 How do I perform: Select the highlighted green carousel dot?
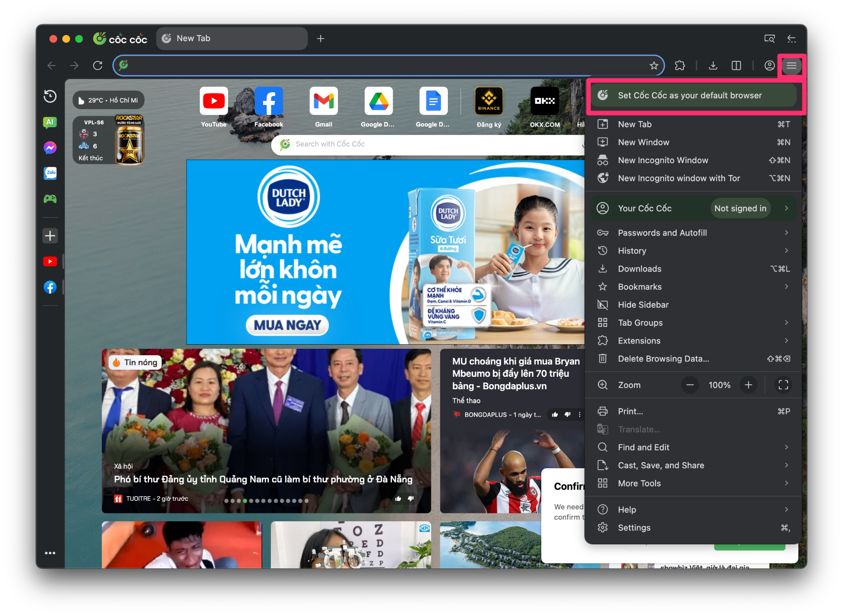pos(245,501)
